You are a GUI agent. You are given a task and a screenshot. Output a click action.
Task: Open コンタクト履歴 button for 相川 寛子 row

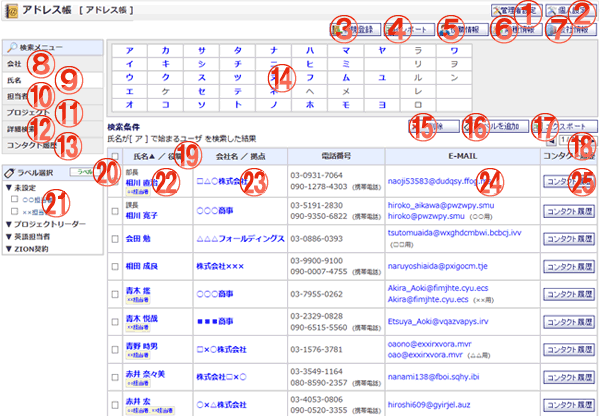point(569,211)
